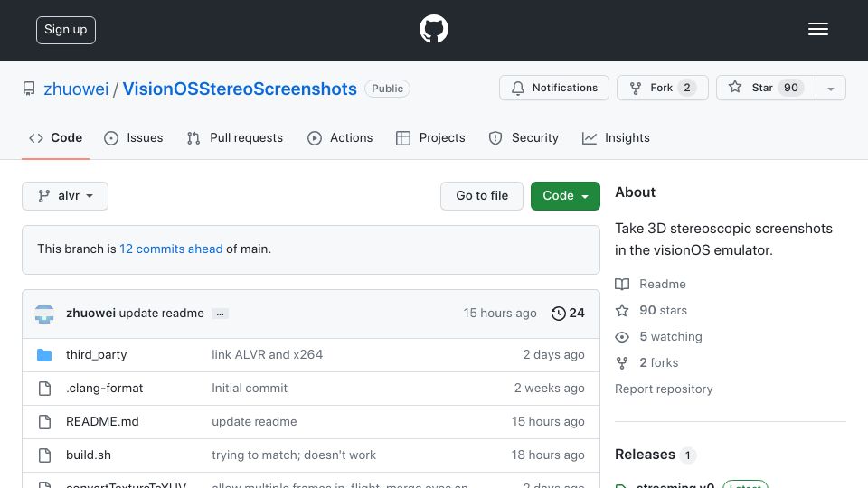Open the green Code dropdown button

click(565, 196)
